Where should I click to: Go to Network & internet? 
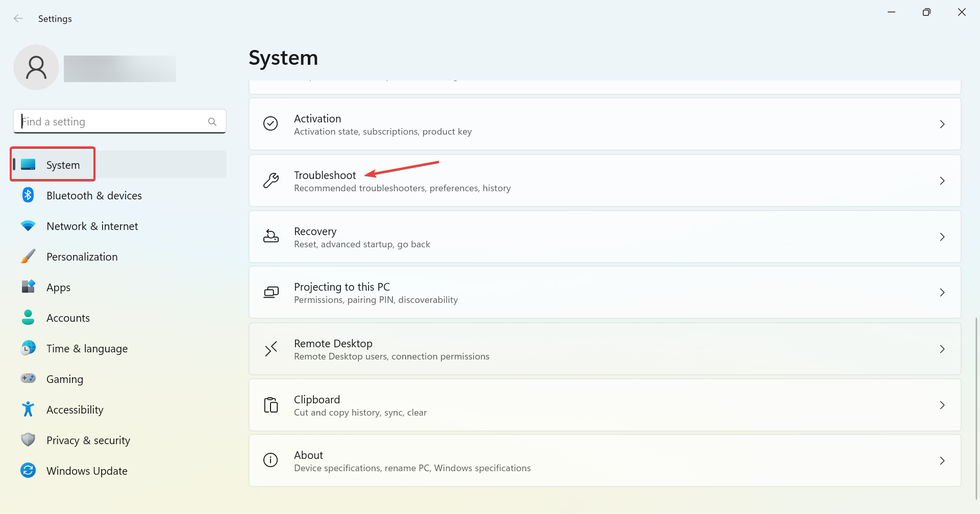[x=119, y=226]
